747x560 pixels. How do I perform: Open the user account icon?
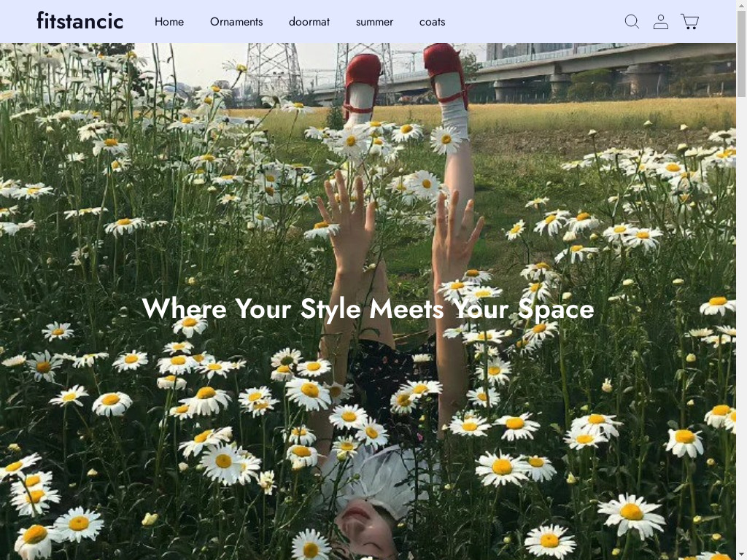click(x=661, y=21)
